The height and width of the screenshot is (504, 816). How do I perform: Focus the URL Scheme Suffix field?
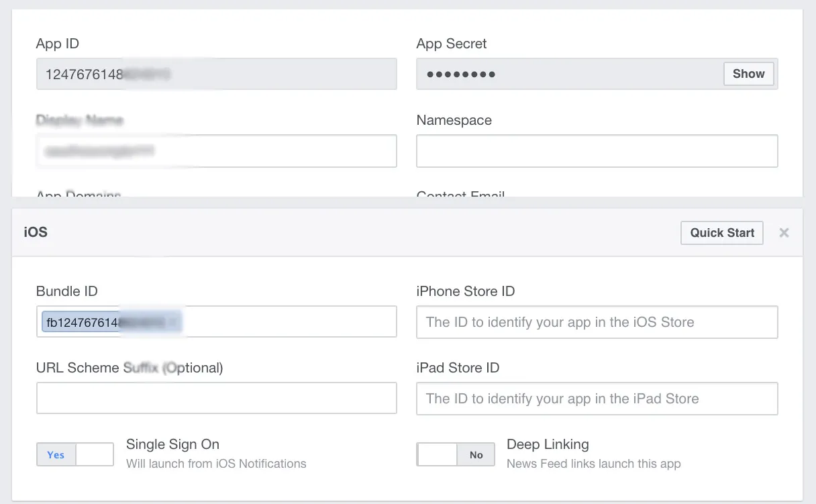216,399
